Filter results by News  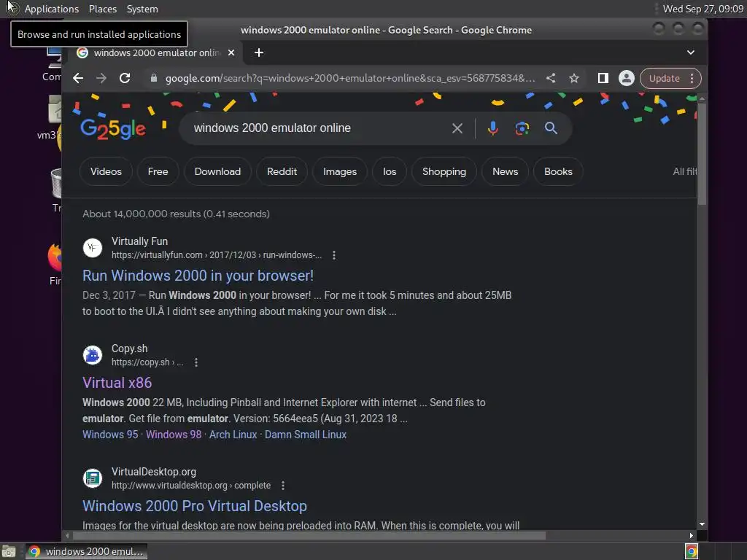click(x=505, y=171)
